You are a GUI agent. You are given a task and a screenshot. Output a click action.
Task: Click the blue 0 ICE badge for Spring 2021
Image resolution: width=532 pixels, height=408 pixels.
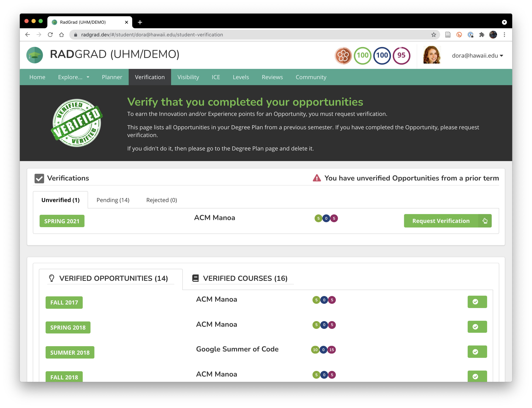[326, 218]
